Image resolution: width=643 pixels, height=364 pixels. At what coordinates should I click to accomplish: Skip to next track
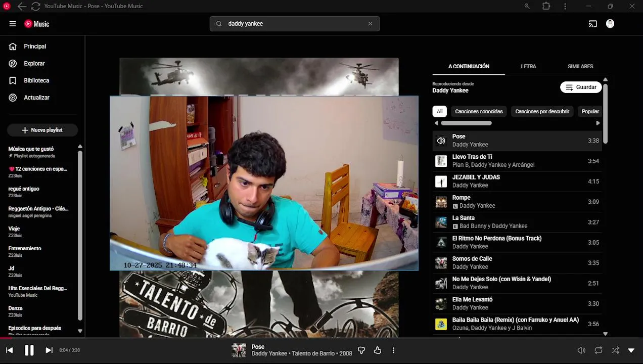click(x=49, y=350)
